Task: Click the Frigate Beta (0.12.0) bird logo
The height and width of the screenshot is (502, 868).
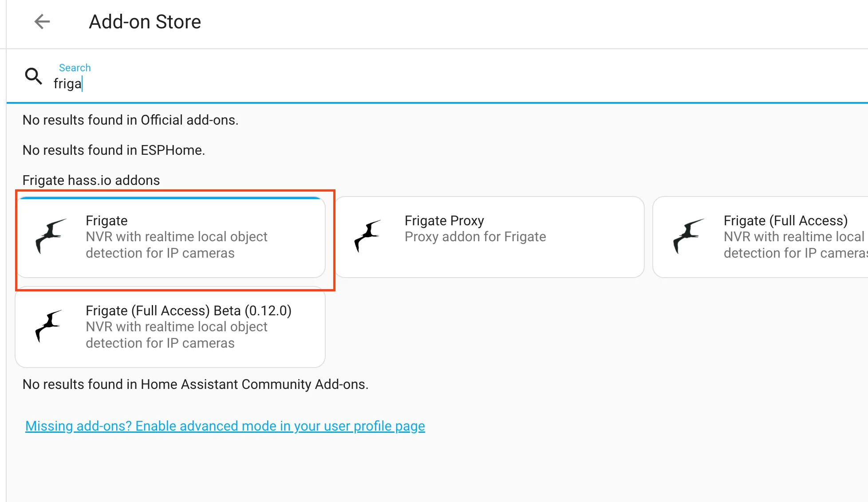Action: (x=49, y=326)
